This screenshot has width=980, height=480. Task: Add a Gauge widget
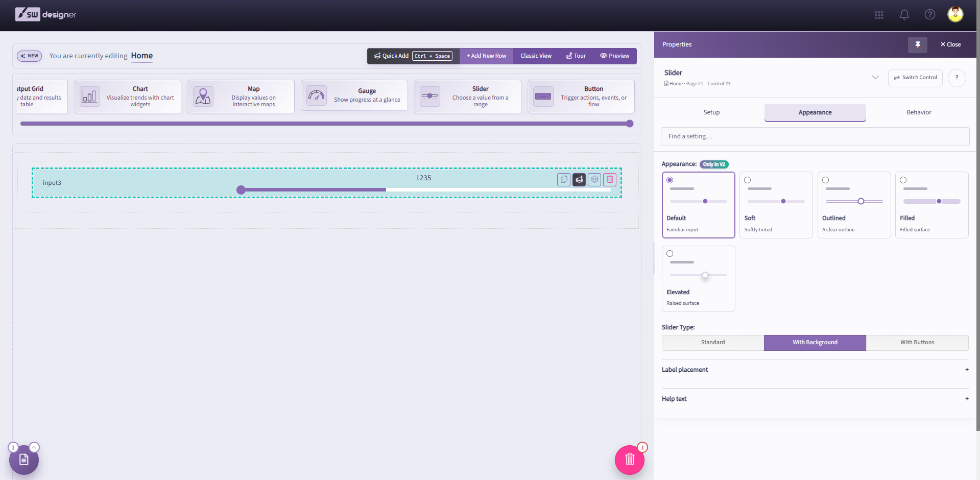pos(354,95)
